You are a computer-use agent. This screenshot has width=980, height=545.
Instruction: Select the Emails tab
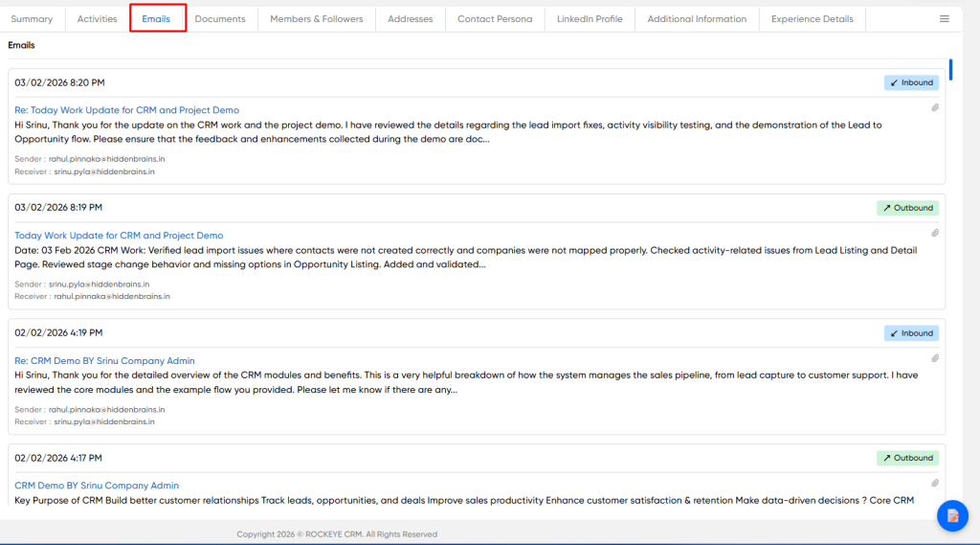coord(156,19)
